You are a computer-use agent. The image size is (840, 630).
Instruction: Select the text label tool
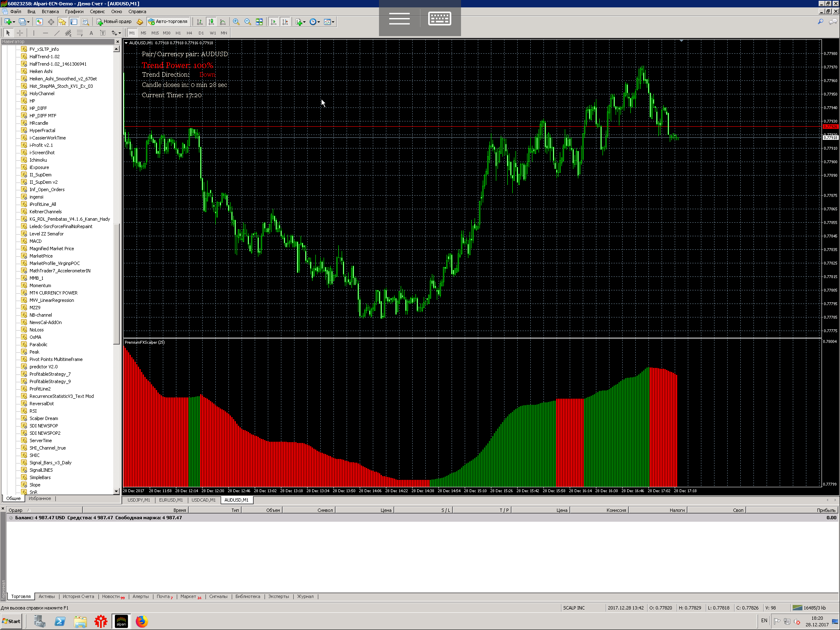103,33
